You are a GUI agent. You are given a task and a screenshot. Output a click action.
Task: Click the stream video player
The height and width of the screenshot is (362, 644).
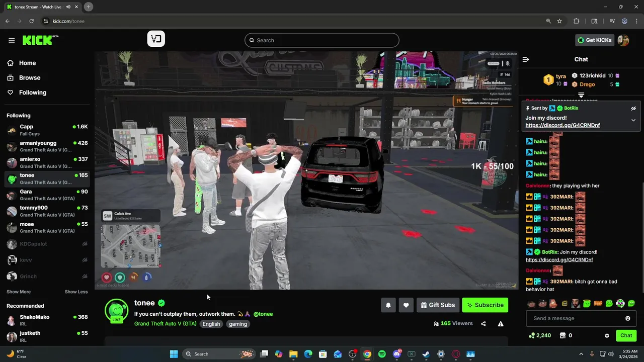[306, 170]
